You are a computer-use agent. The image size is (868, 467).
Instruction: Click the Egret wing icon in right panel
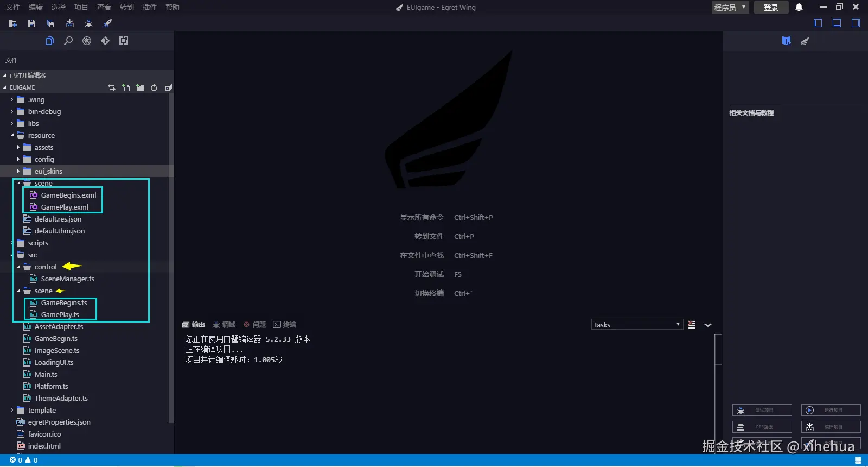pos(805,41)
